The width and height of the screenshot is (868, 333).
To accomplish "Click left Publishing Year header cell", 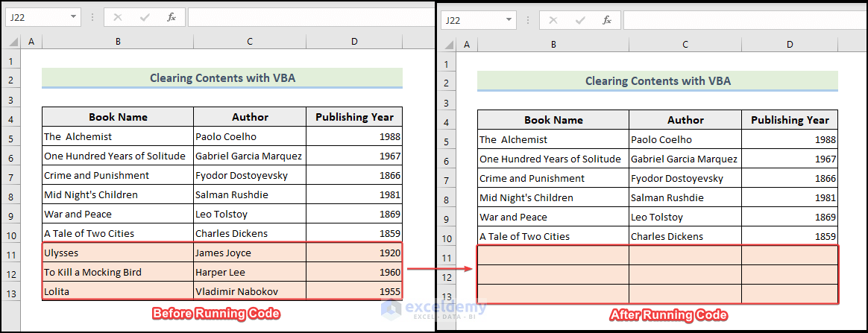I will pyautogui.click(x=354, y=117).
